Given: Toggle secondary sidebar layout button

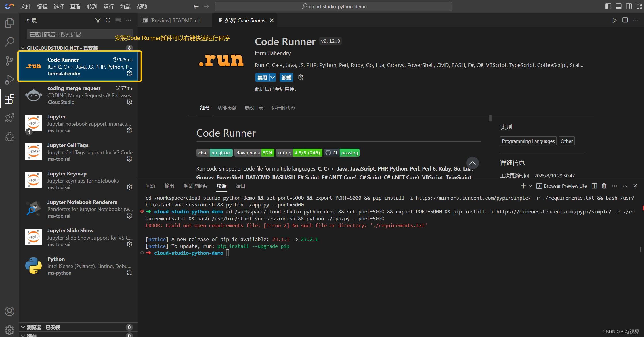Looking at the screenshot, I should point(629,6).
